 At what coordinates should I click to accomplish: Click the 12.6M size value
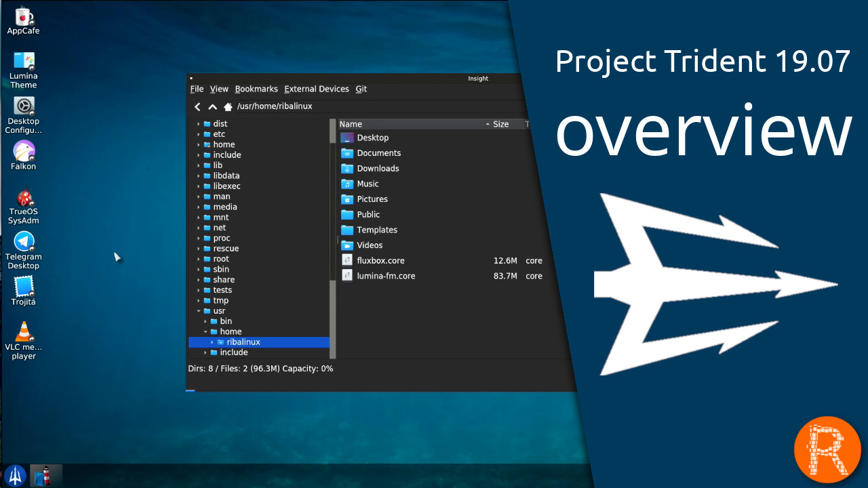click(x=505, y=260)
